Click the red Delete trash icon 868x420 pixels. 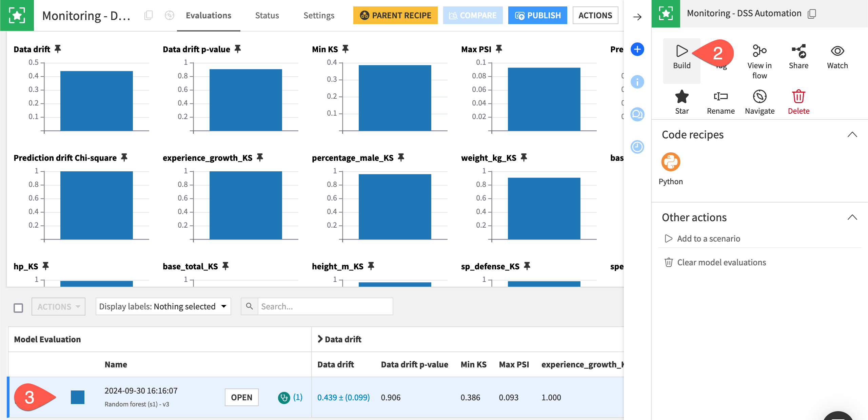pos(798,97)
